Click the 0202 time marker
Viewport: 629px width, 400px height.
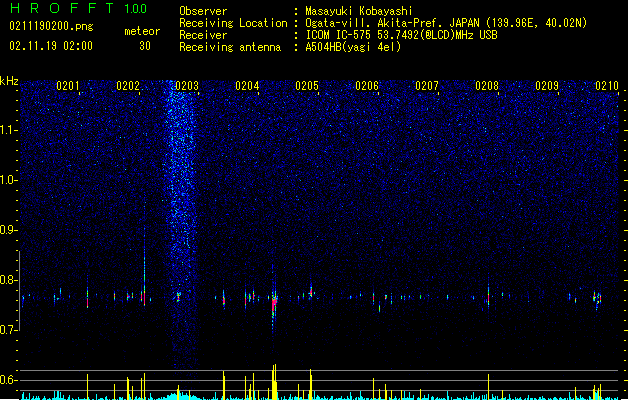pyautogui.click(x=128, y=86)
